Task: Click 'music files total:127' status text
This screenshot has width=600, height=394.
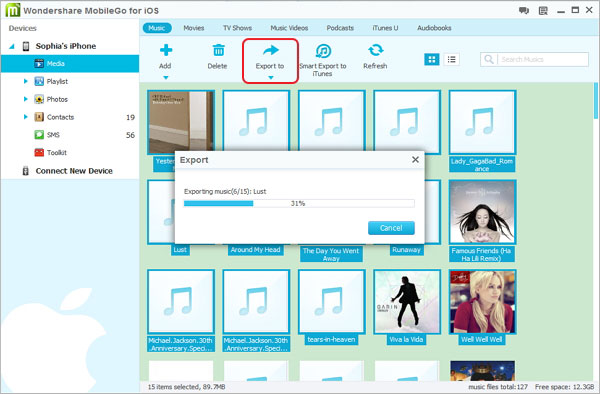Action: pyautogui.click(x=498, y=387)
